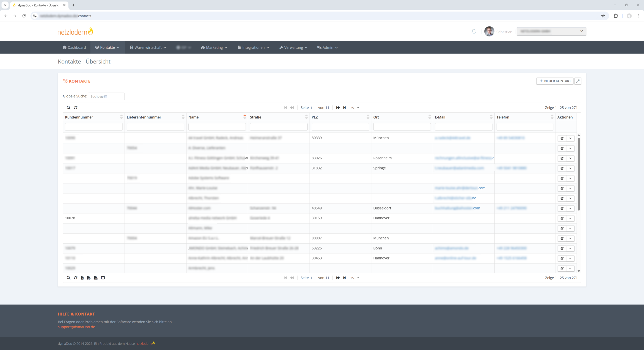
Task: Go to first page in bottom pager
Action: click(286, 278)
